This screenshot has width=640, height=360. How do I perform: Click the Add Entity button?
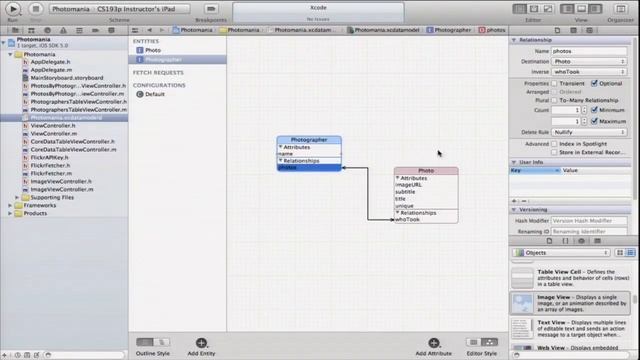point(201,343)
